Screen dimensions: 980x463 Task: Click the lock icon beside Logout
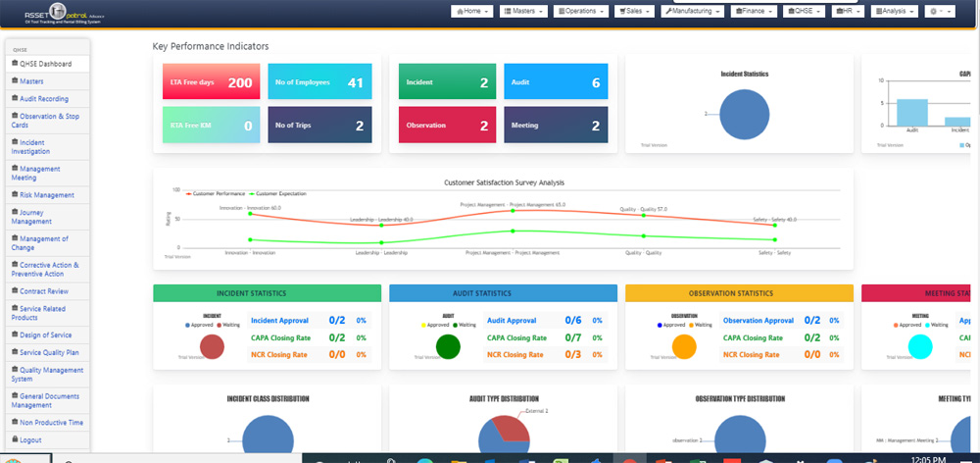tap(15, 440)
